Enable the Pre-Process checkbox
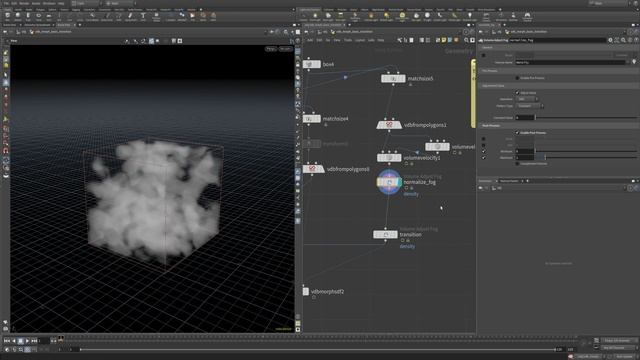The image size is (640, 360). pyautogui.click(x=517, y=78)
